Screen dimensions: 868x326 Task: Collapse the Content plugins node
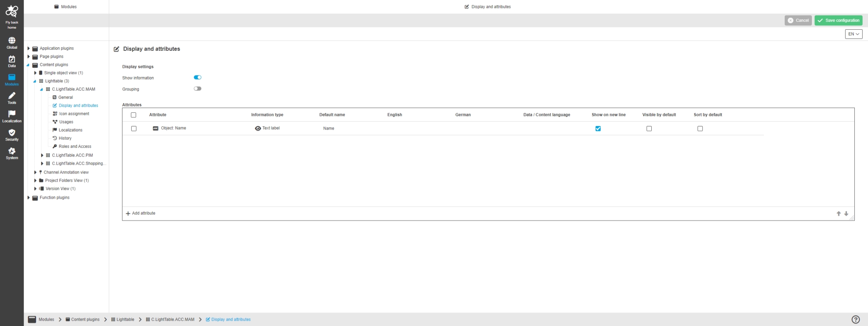tap(28, 65)
